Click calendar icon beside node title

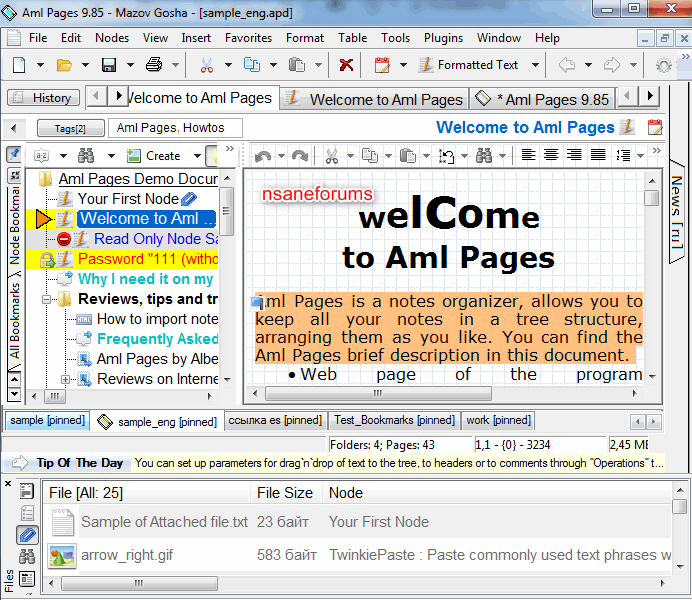655,127
